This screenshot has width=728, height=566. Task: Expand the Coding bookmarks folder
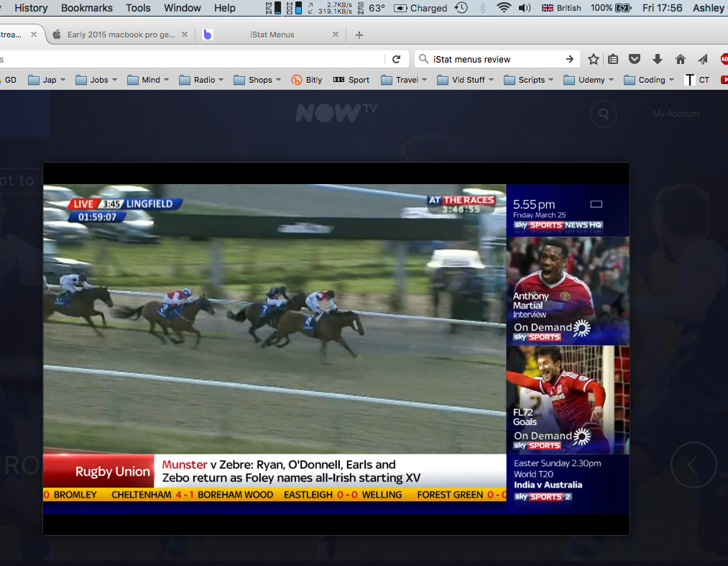click(649, 80)
